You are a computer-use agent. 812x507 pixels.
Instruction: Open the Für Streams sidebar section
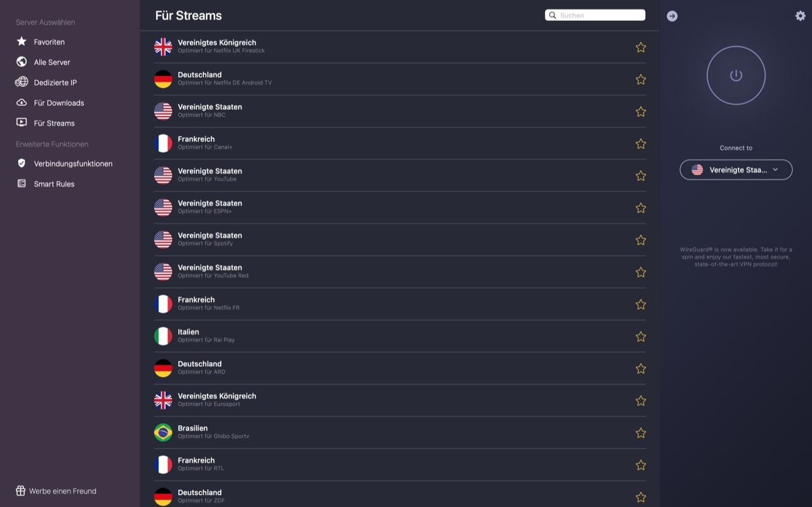coord(54,123)
